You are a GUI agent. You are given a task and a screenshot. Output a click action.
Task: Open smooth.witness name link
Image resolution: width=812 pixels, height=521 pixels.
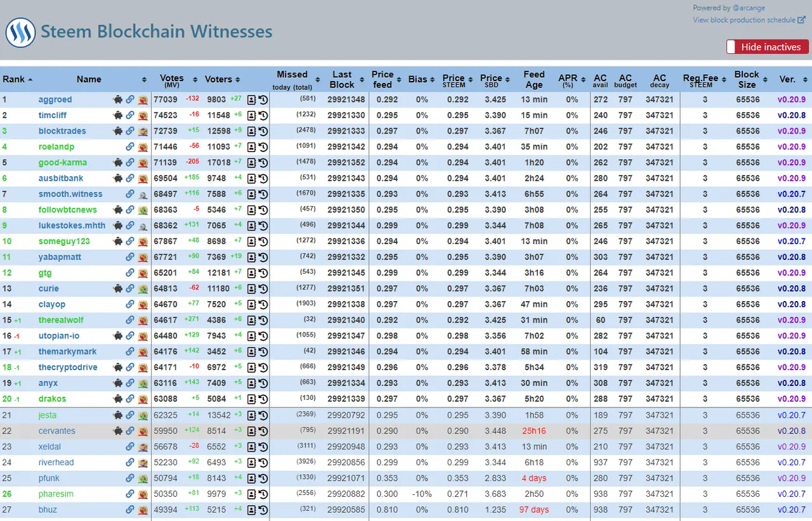tap(70, 194)
